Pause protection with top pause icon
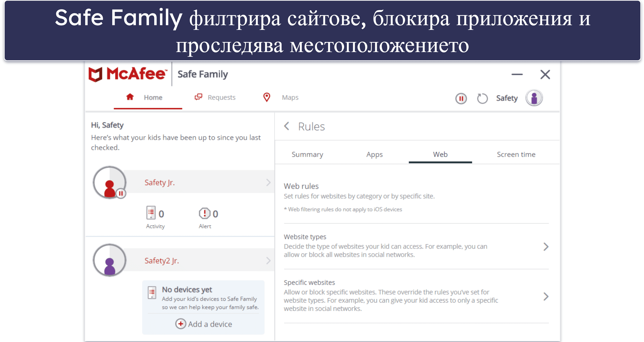The height and width of the screenshot is (342, 644). pos(461,98)
